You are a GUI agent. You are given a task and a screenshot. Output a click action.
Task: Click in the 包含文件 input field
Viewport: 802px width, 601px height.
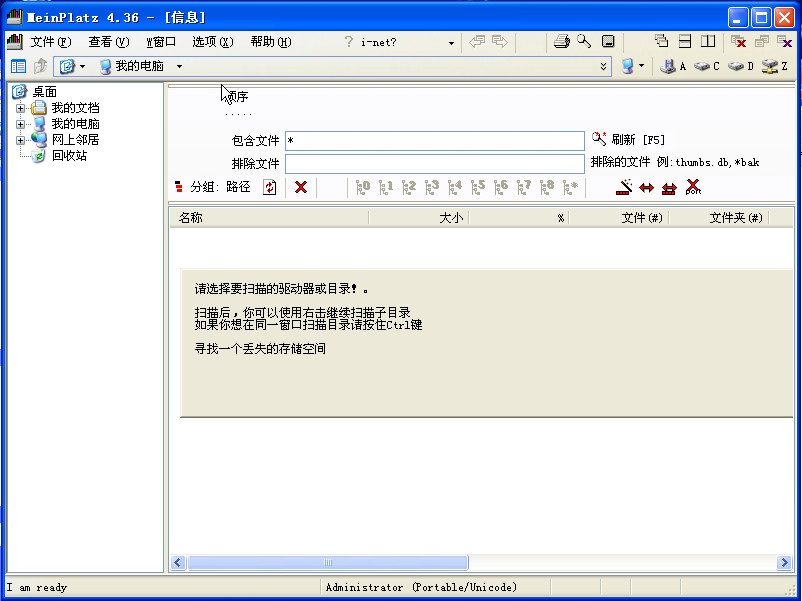435,141
